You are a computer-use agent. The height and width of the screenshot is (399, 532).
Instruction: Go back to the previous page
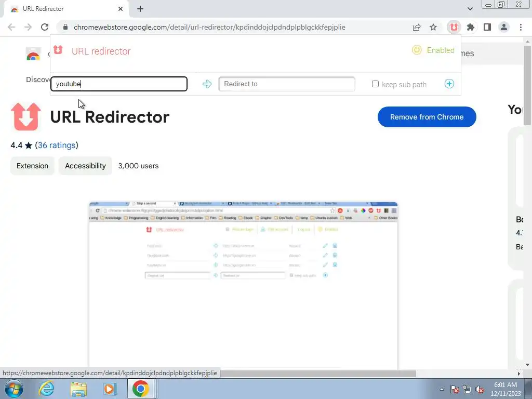click(11, 27)
